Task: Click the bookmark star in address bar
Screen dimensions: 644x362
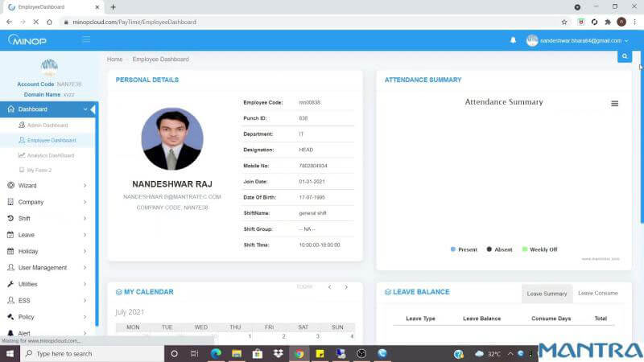Action: tap(564, 22)
